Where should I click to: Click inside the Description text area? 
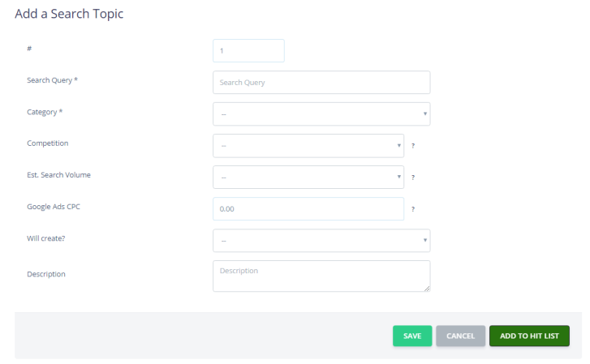coord(321,276)
